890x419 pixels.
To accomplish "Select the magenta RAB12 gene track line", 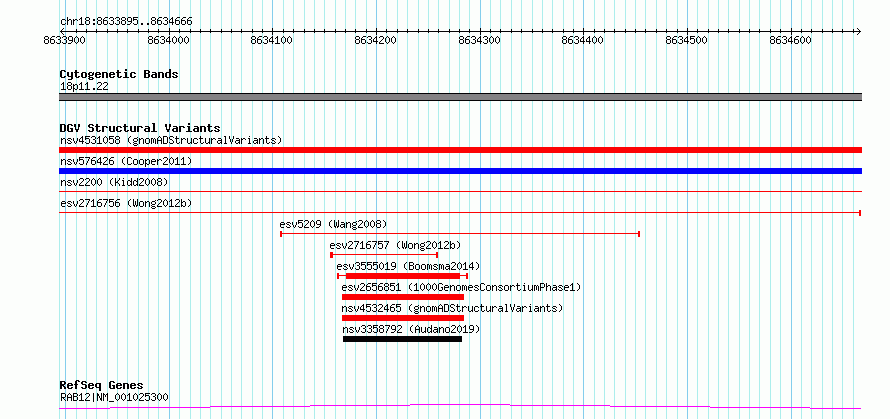I will (460, 407).
